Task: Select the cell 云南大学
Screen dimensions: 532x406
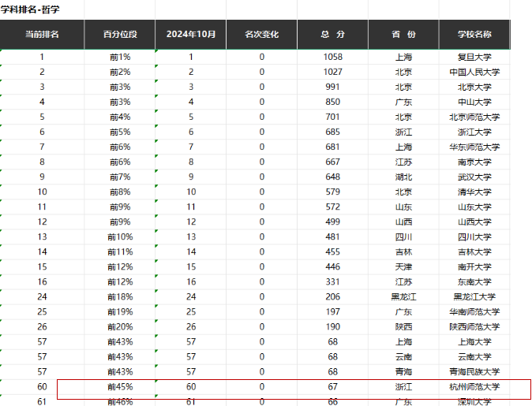Action: 474,356
